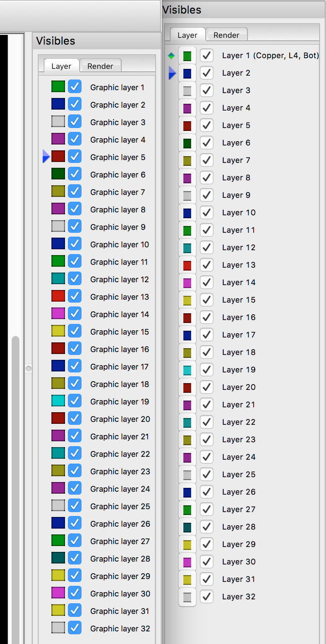Select the Layer 1 (Copper, L4, Bot) entry

270,56
